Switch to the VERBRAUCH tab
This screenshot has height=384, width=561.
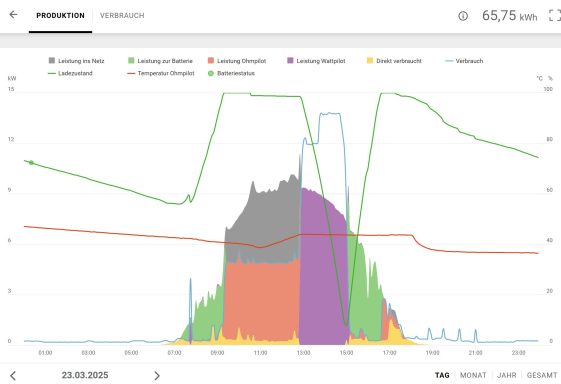pyautogui.click(x=122, y=16)
